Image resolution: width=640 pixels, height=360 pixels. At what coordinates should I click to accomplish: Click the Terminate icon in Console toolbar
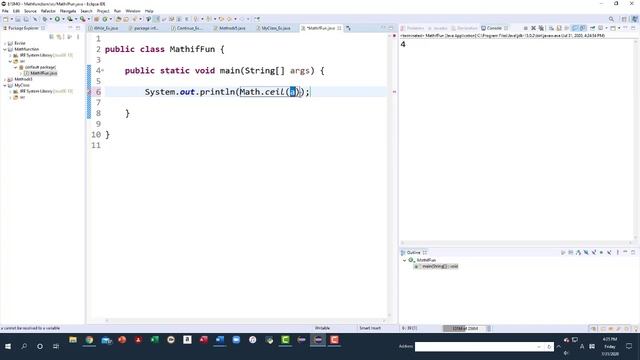(526, 28)
